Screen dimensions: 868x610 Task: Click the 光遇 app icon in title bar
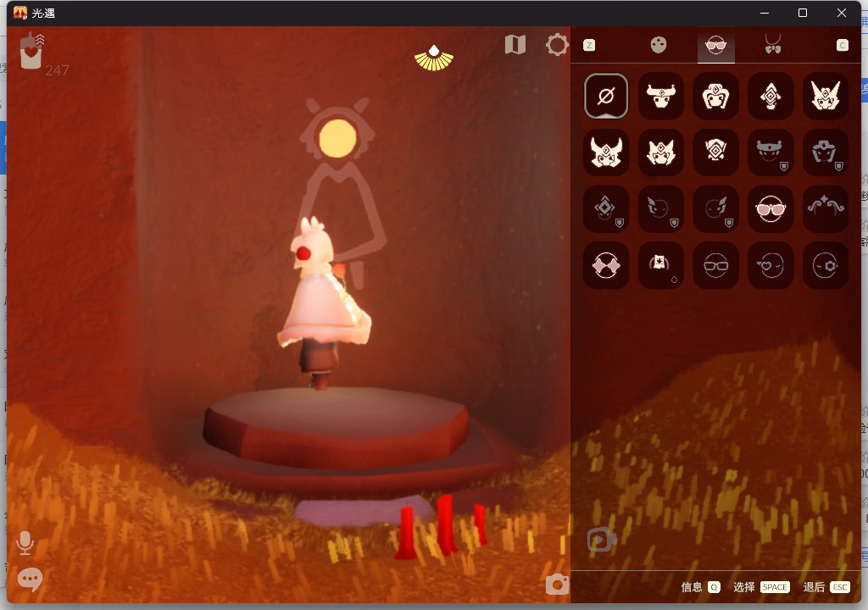pyautogui.click(x=20, y=13)
